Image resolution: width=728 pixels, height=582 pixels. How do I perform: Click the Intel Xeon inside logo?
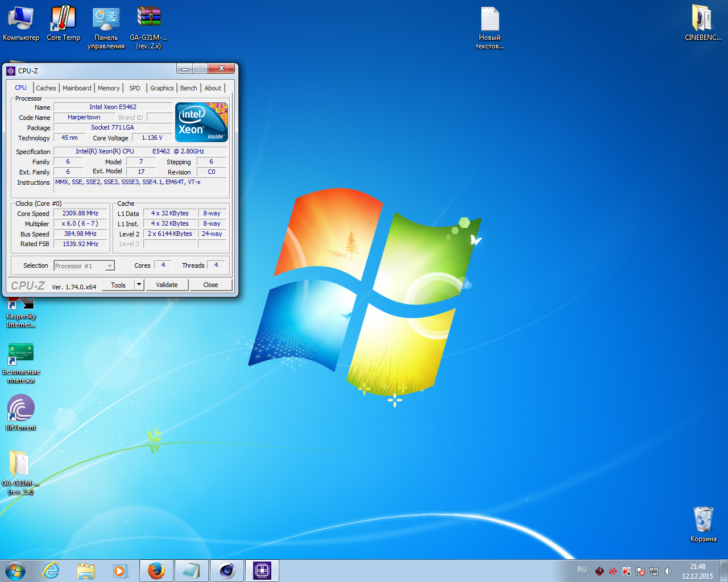201,122
